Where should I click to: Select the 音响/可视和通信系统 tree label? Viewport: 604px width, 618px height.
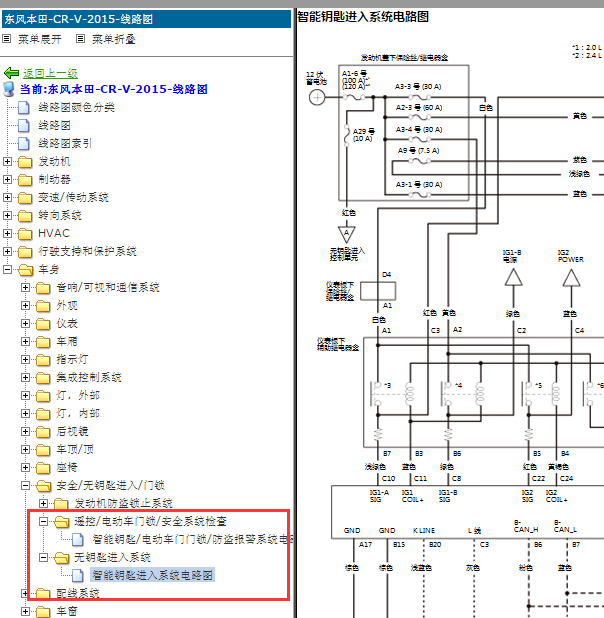[x=108, y=287]
